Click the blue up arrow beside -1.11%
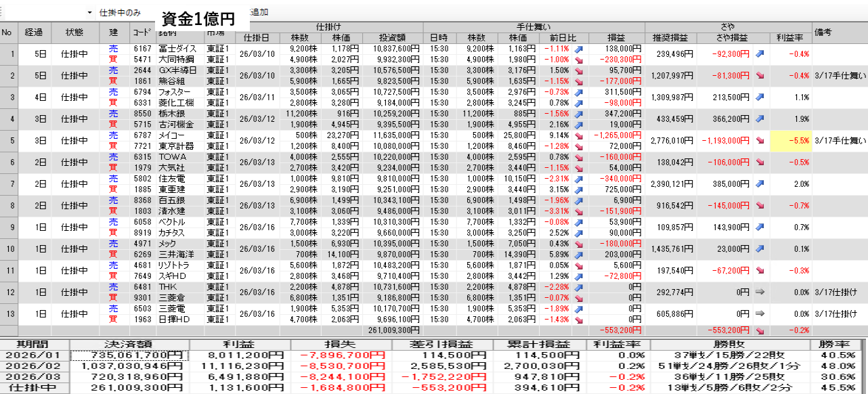The width and height of the screenshot is (868, 394). coord(579,49)
